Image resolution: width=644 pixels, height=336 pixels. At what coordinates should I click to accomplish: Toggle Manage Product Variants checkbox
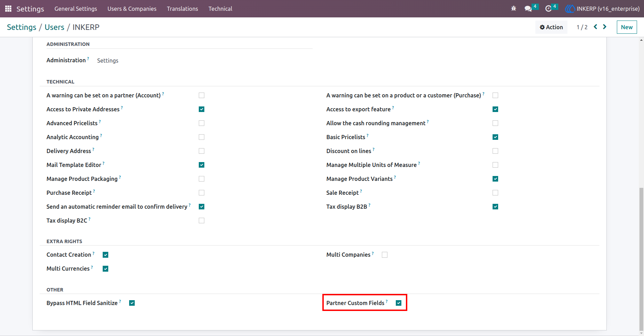495,179
